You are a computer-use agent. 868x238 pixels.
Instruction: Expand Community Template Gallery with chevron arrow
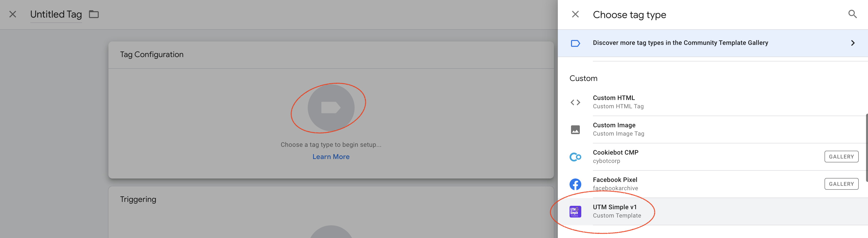click(853, 43)
